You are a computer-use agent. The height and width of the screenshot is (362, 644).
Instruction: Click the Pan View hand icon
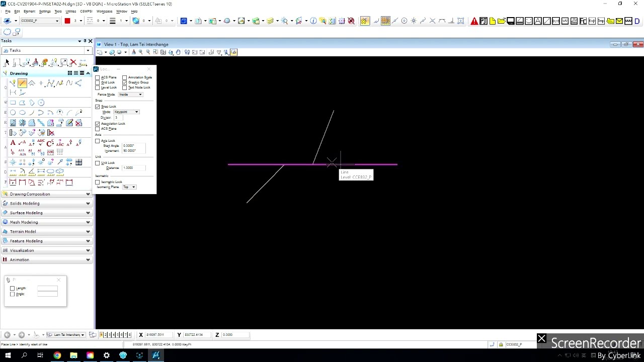tap(178, 52)
